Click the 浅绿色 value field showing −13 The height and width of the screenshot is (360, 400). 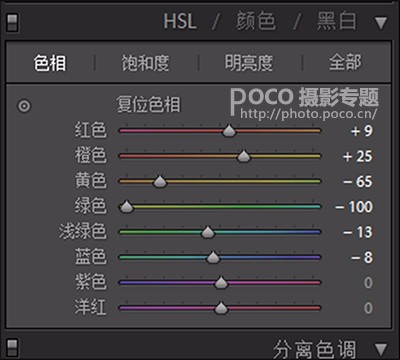point(358,232)
